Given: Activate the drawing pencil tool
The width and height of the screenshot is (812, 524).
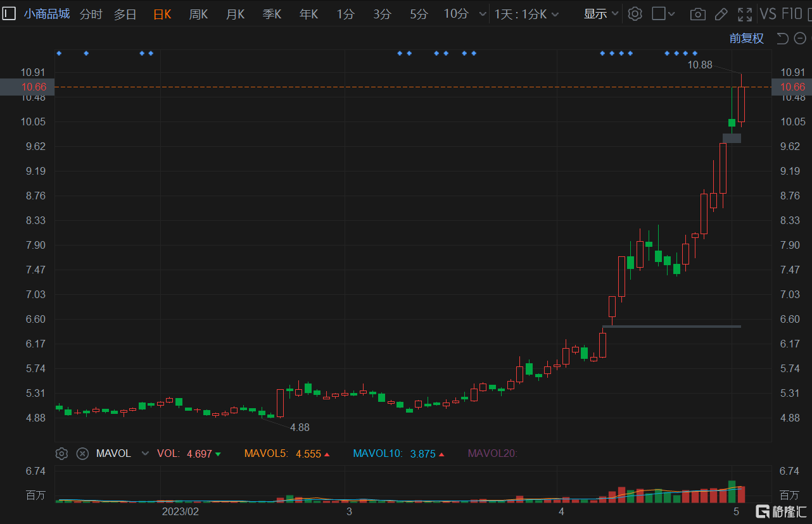Looking at the screenshot, I should click(721, 14).
